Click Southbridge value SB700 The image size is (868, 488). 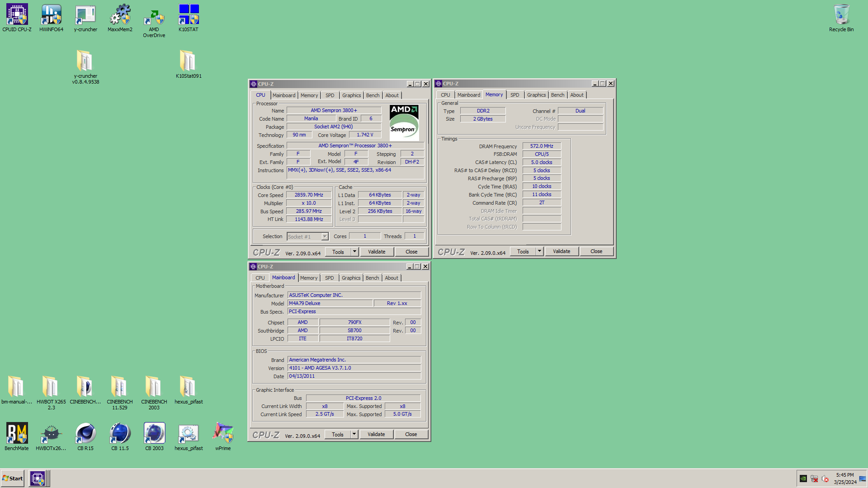click(354, 330)
